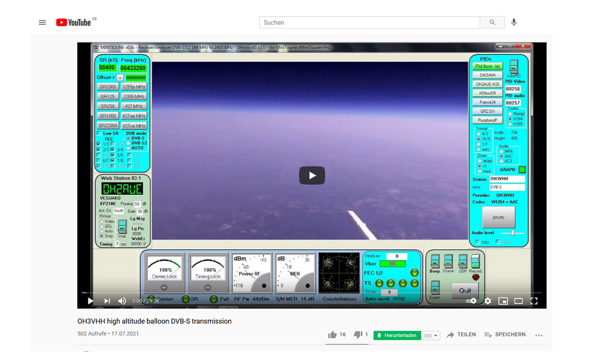
Task: Flip the UDP switch icon
Action: 462,261
